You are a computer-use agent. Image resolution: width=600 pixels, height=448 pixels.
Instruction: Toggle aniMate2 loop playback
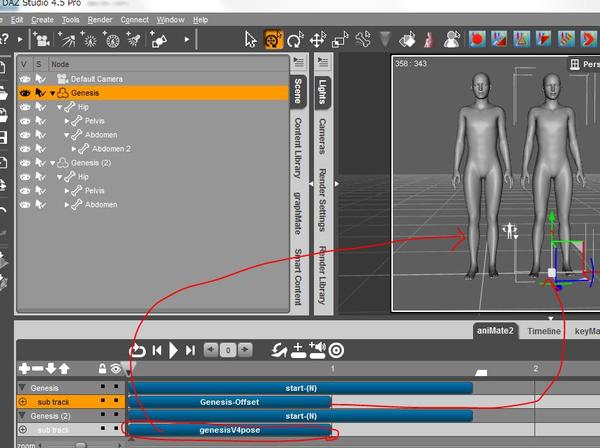pyautogui.click(x=137, y=350)
